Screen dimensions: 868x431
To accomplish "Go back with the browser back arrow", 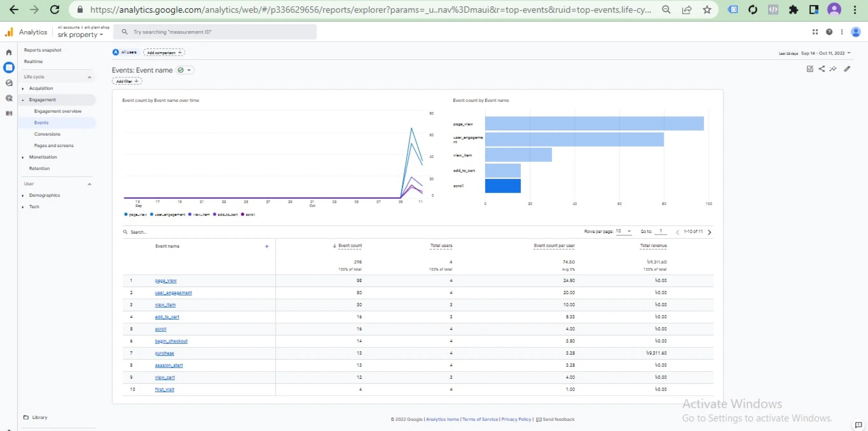I will pos(14,10).
